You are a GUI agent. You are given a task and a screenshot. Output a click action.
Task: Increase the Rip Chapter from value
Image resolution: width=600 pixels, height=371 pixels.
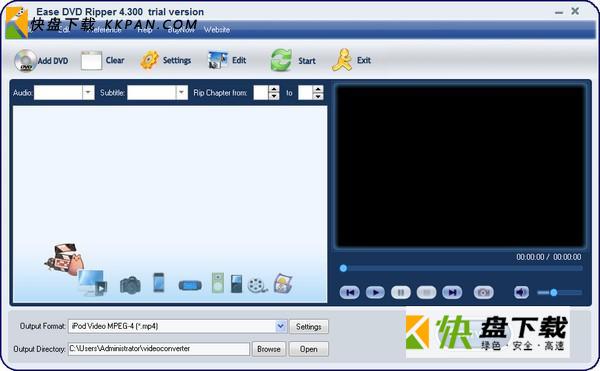click(x=274, y=89)
